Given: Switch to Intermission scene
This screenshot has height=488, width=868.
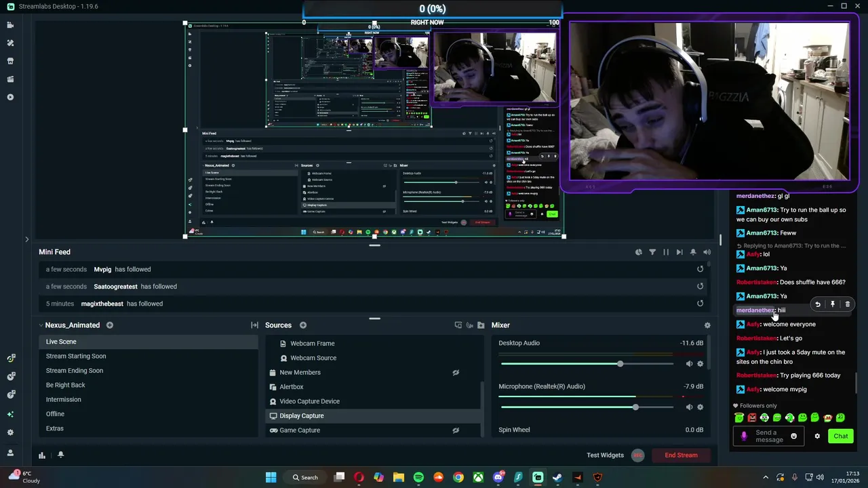Looking at the screenshot, I should (x=149, y=400).
